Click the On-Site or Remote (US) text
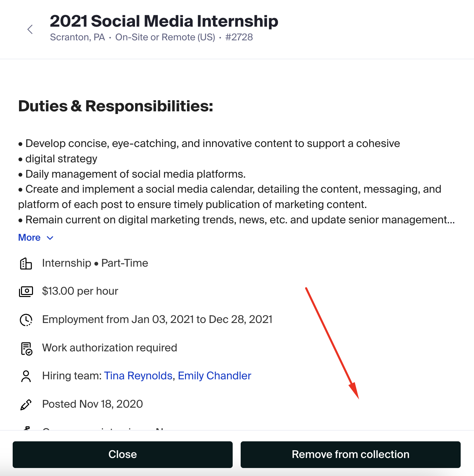The image size is (474, 476). 165,37
